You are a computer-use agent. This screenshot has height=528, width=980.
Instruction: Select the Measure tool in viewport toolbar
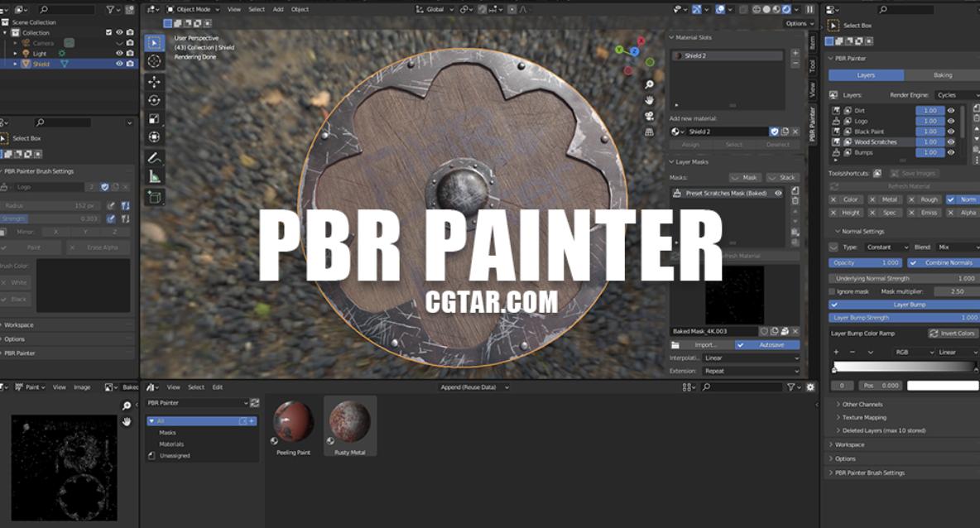(154, 176)
